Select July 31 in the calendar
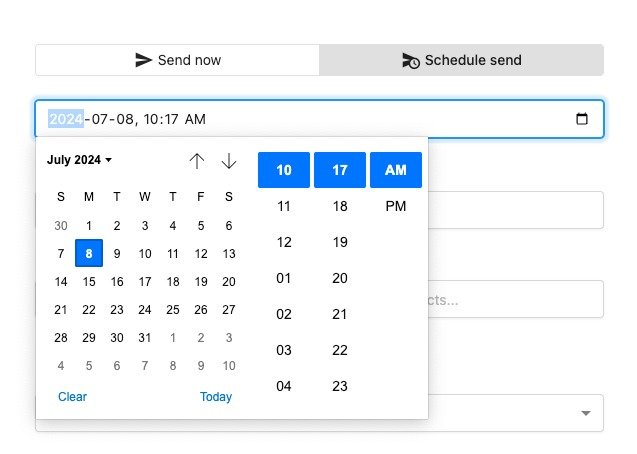Viewport: 637px width, 454px height. tap(145, 338)
